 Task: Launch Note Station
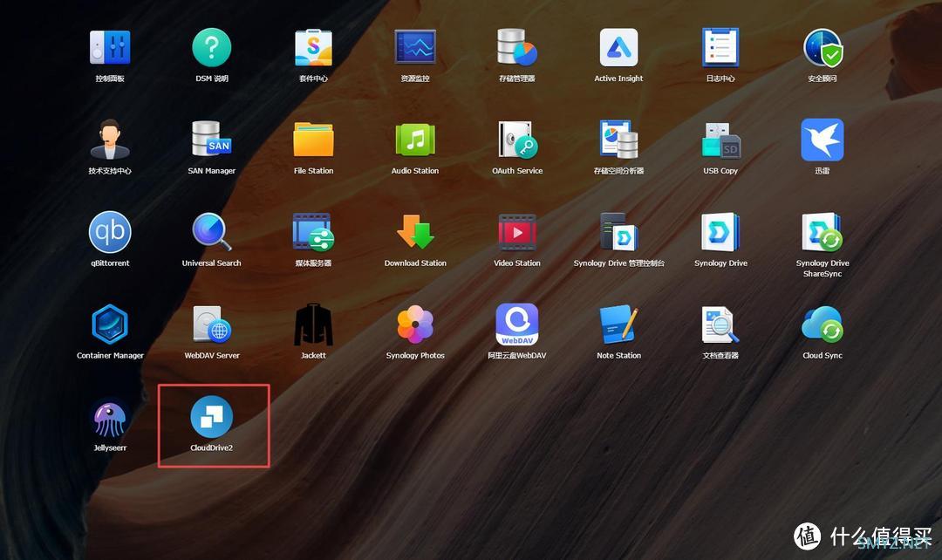pos(618,324)
